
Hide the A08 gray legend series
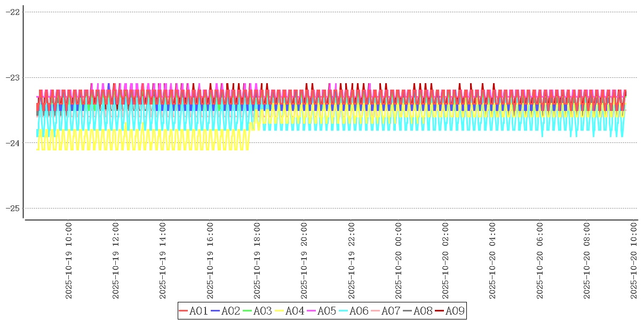click(x=418, y=311)
